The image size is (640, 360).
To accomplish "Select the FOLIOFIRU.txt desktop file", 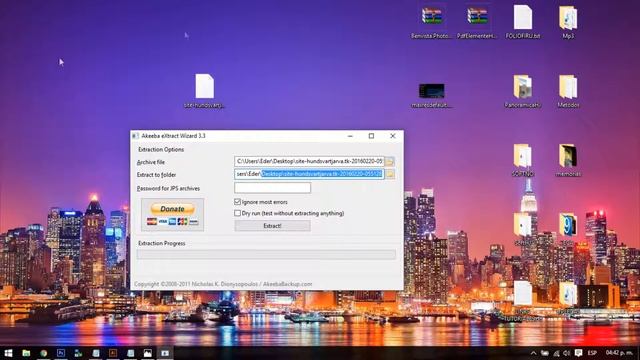I will point(523,22).
